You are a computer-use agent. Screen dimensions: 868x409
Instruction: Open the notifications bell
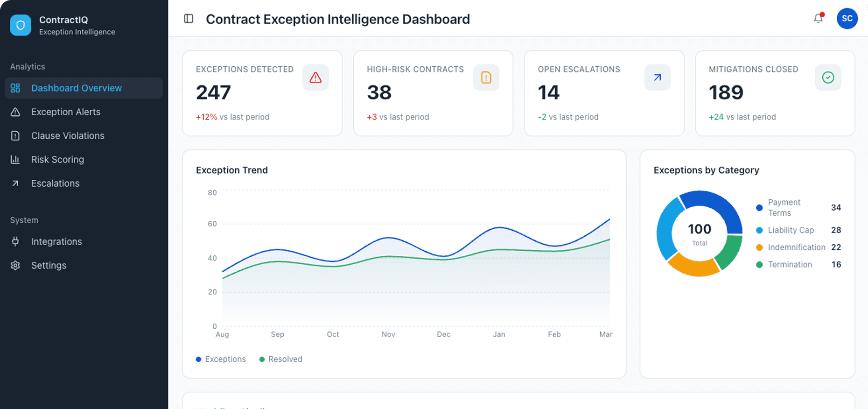tap(818, 19)
